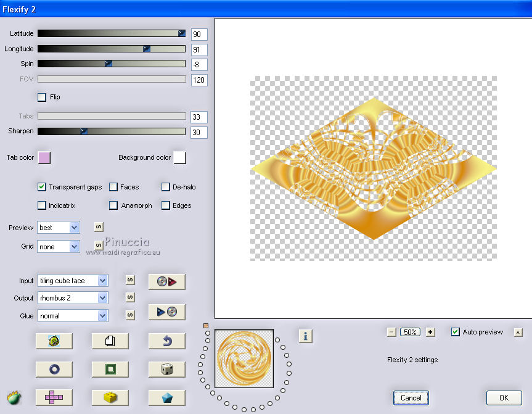Open the info button beside the thumbnail
The height and width of the screenshot is (414, 532).
click(306, 336)
